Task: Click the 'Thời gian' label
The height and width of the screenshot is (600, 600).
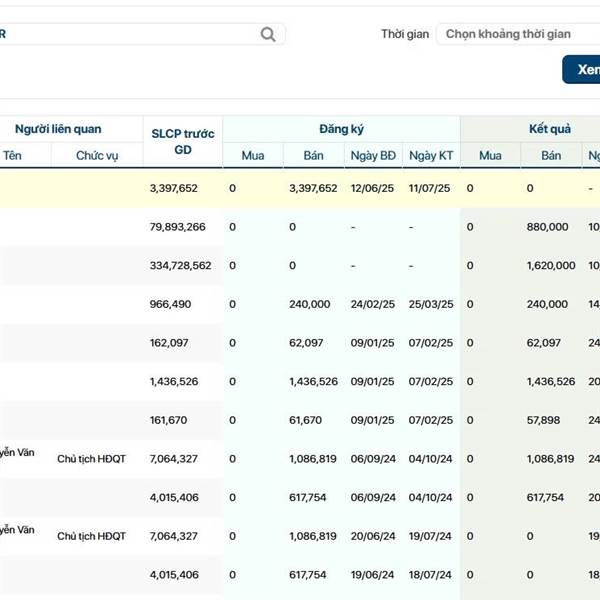Action: click(x=405, y=34)
